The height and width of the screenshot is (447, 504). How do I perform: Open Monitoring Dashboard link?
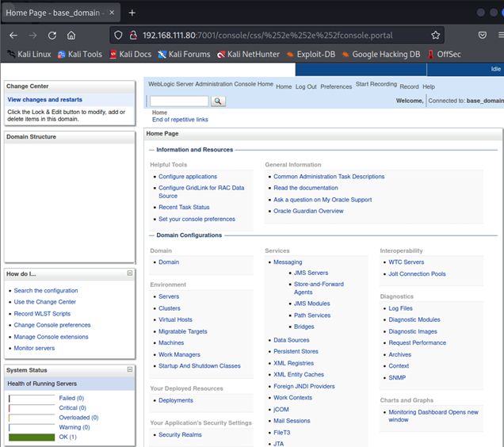pos(433,416)
